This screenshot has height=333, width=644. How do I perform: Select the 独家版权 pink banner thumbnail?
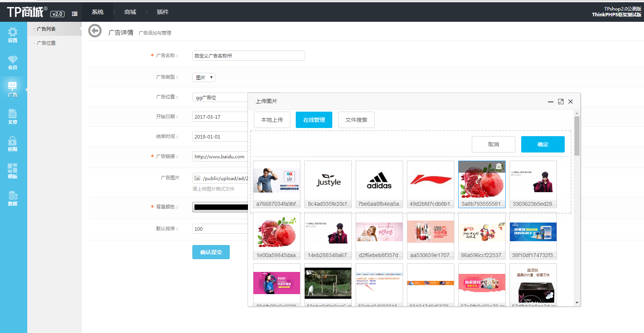482,285
